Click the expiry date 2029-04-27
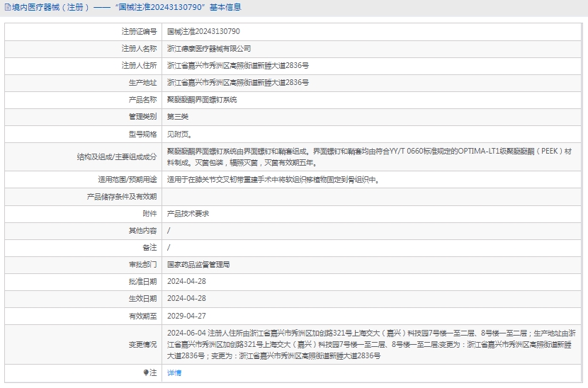 pos(186,315)
